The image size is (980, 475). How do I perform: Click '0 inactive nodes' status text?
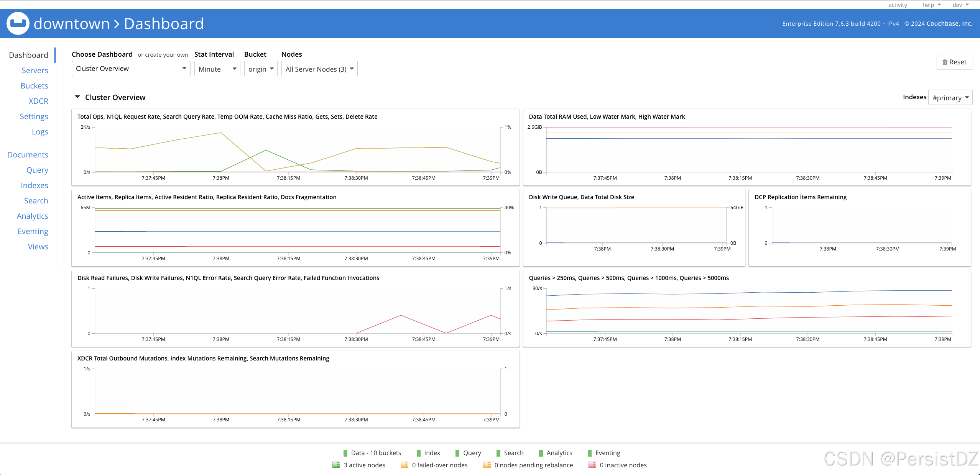[x=623, y=465]
